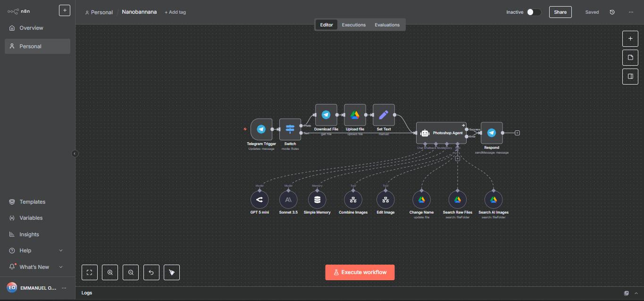This screenshot has height=301, width=644.
Task: Open the Photoshop Agent node
Action: (x=441, y=133)
